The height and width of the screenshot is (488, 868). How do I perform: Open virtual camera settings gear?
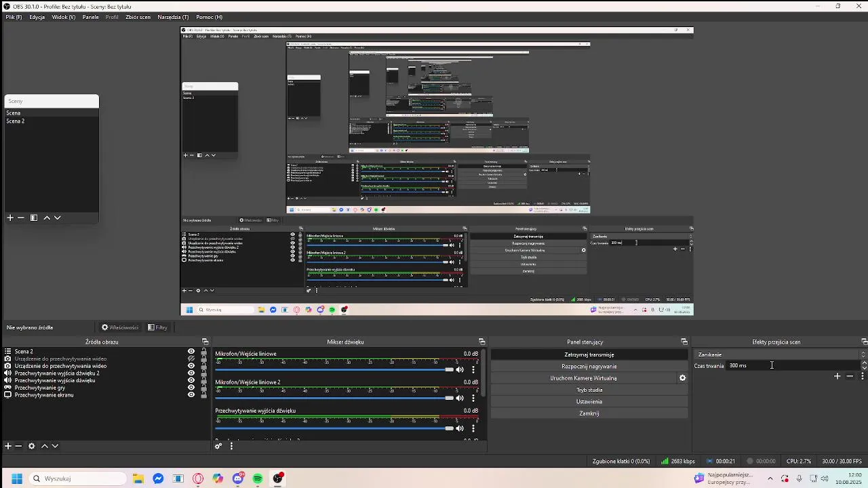683,378
